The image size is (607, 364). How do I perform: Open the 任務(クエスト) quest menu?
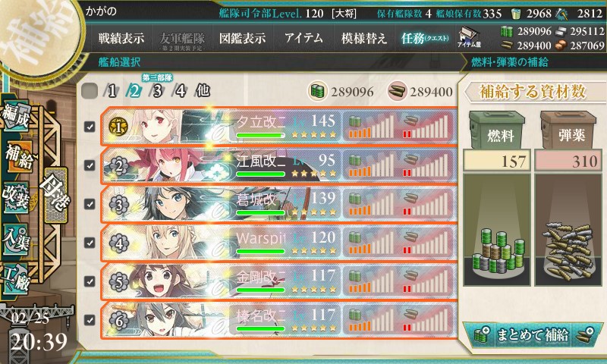coord(425,38)
